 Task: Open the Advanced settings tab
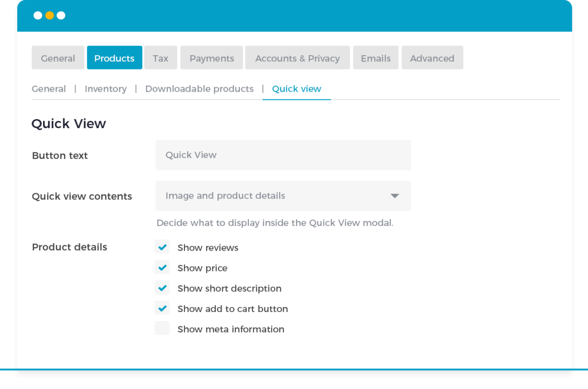pos(432,58)
